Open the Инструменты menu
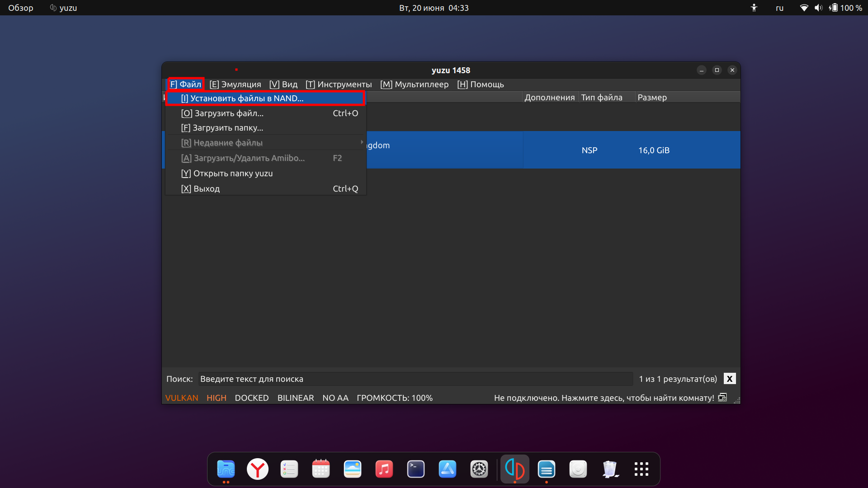The height and width of the screenshot is (488, 868). (x=339, y=84)
